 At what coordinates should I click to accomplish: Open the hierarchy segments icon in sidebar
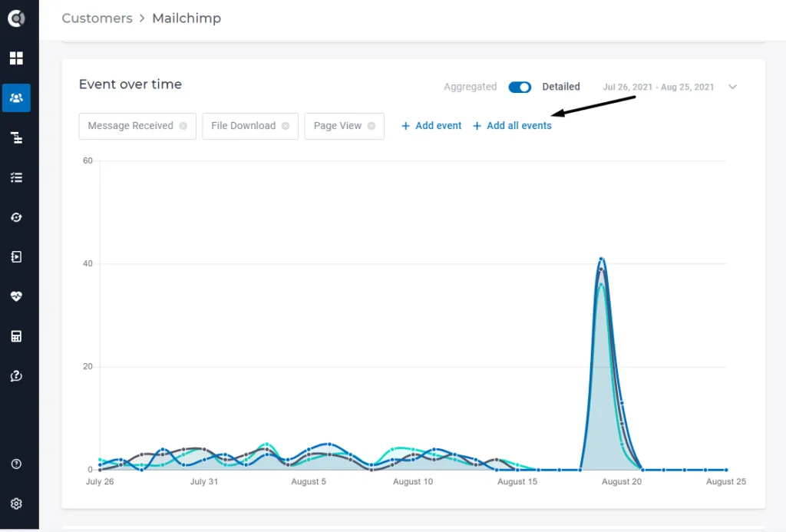click(x=16, y=137)
